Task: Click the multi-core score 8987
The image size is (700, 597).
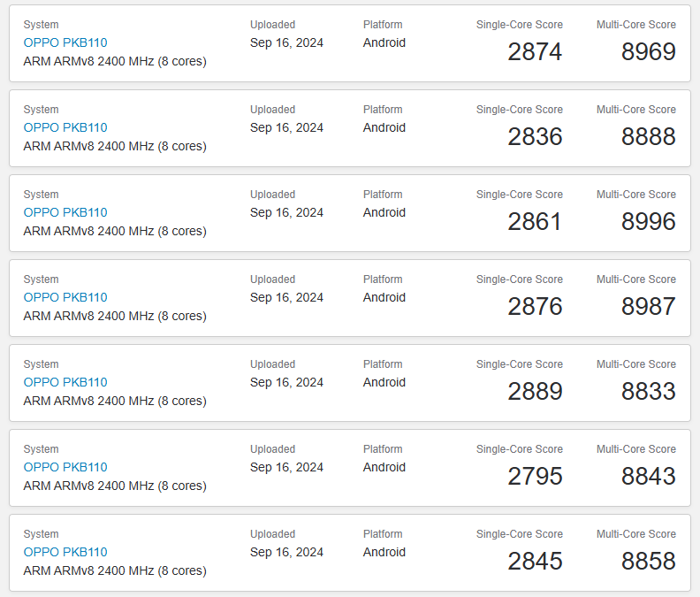Action: point(648,306)
